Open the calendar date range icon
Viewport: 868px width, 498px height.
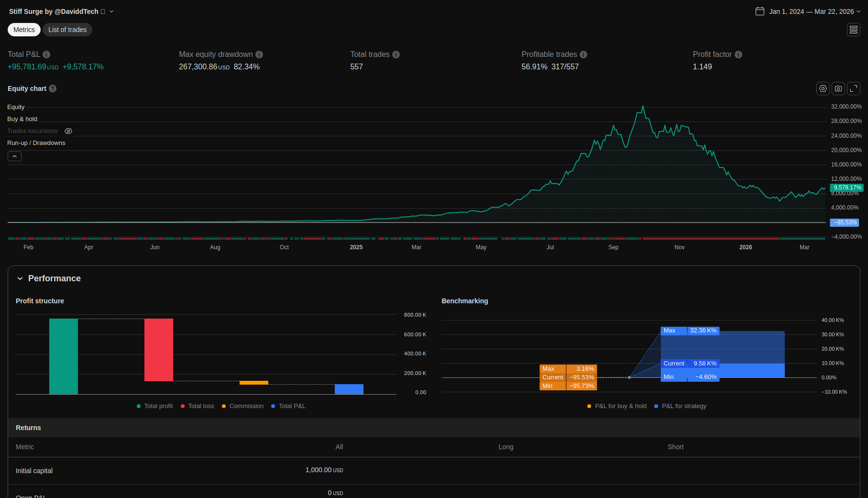(x=760, y=11)
